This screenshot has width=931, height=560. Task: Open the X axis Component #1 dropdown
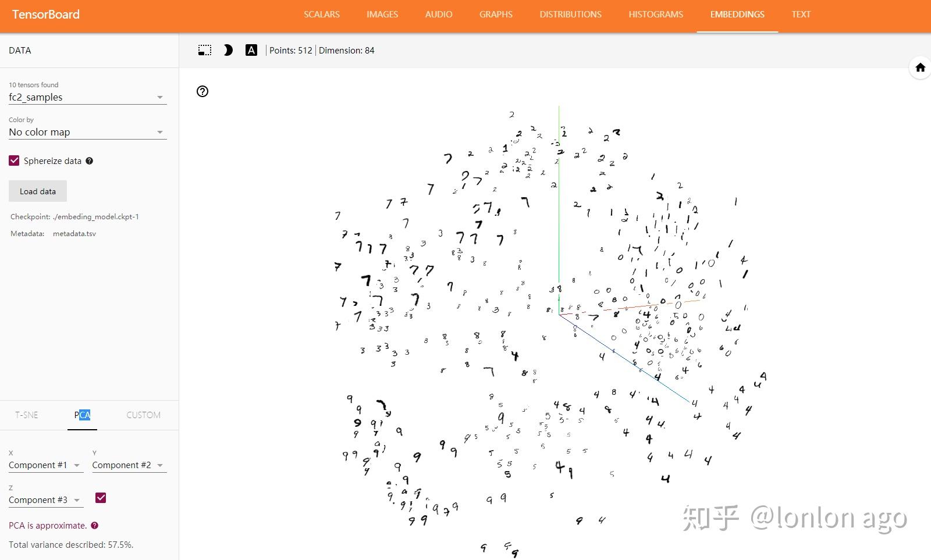click(76, 465)
